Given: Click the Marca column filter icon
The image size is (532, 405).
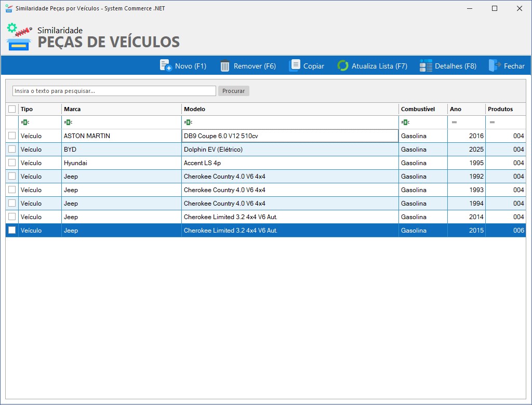Looking at the screenshot, I should (x=68, y=123).
